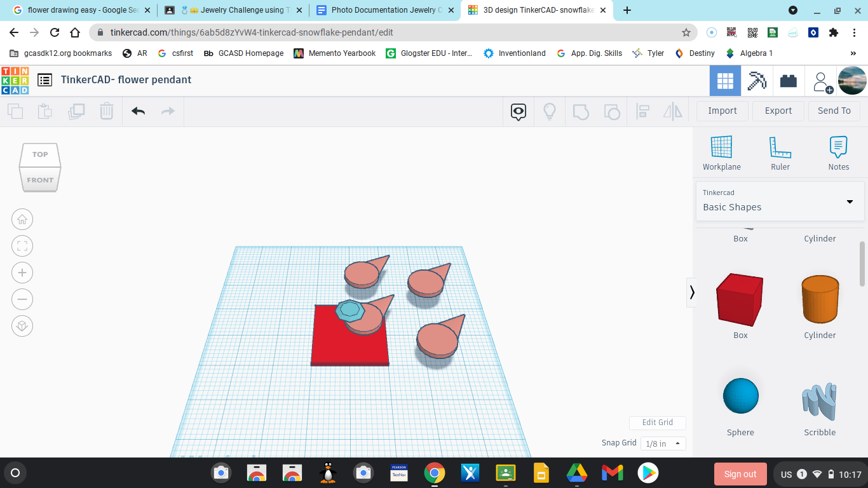Open the Memento Yearbook bookmark

click(335, 53)
